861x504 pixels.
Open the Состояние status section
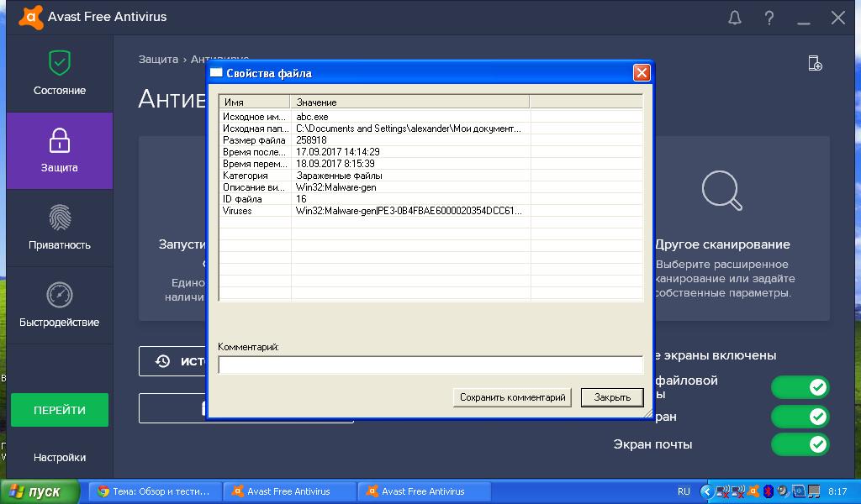[x=60, y=74]
